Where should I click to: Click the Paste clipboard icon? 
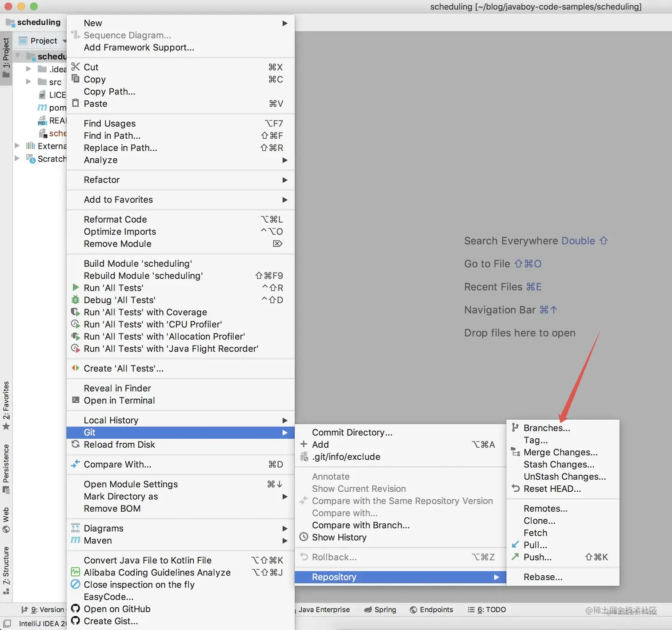coord(76,103)
